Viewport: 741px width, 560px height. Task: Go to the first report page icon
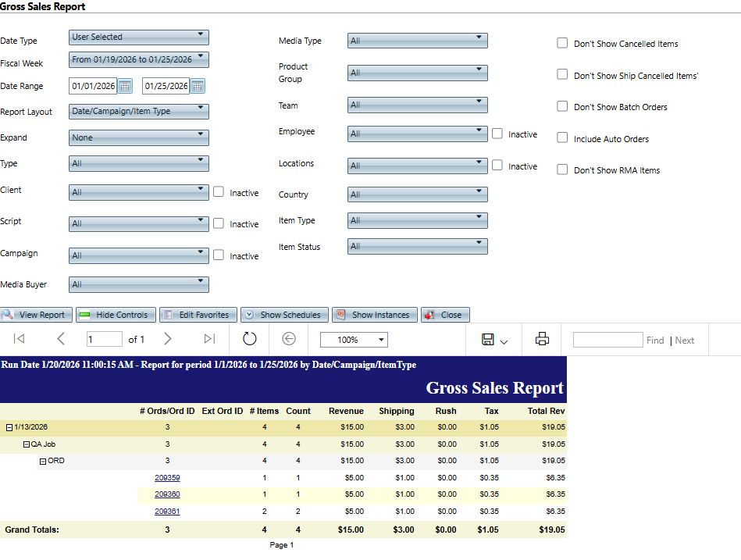[20, 339]
